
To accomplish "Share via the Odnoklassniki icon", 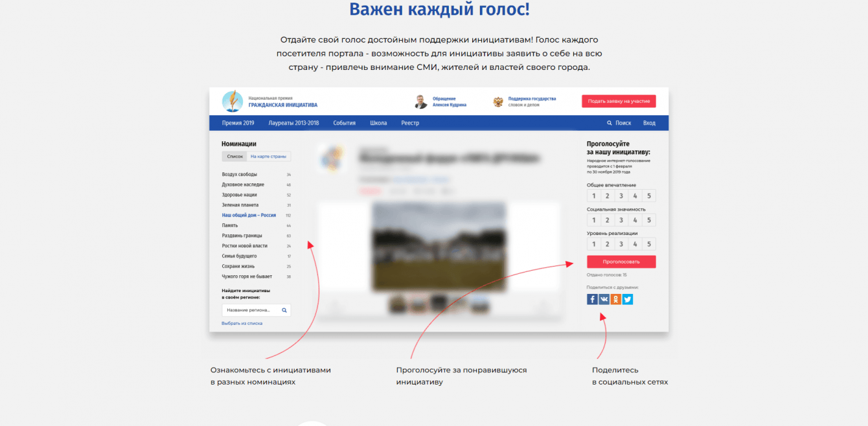I will [615, 299].
